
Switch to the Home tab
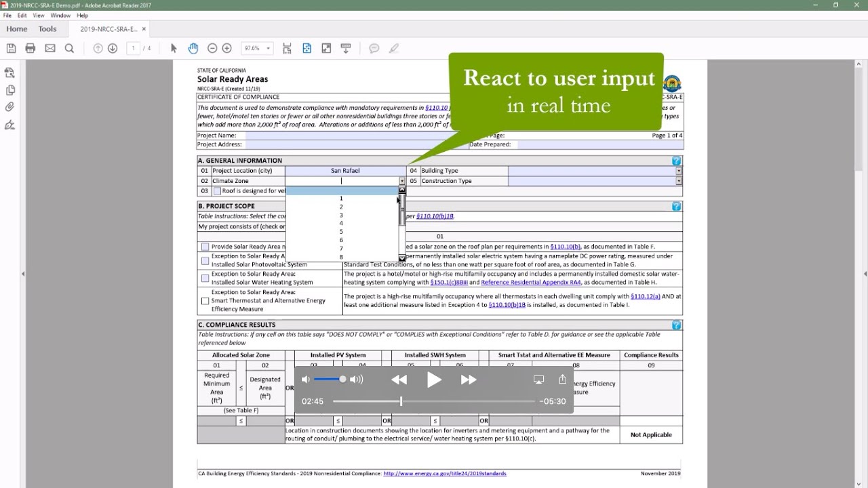pyautogui.click(x=17, y=29)
